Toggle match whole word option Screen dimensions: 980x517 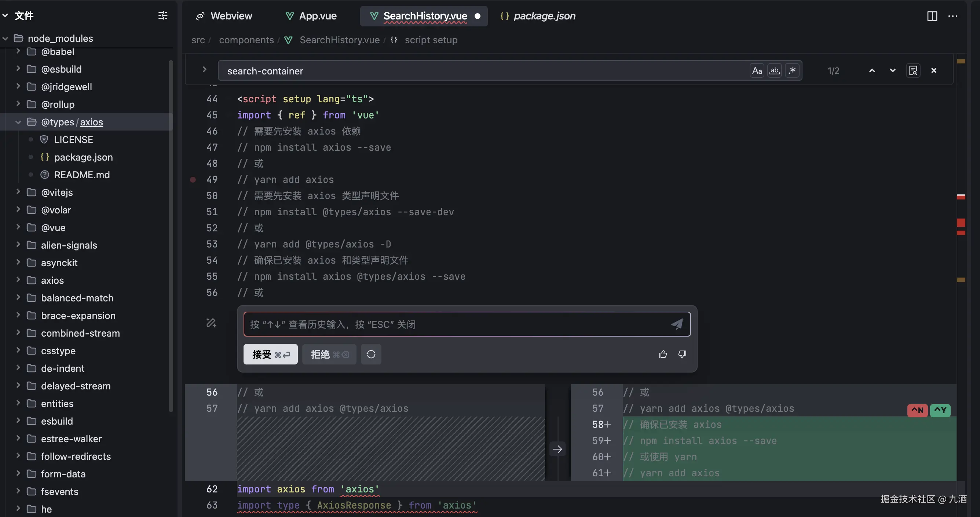775,71
